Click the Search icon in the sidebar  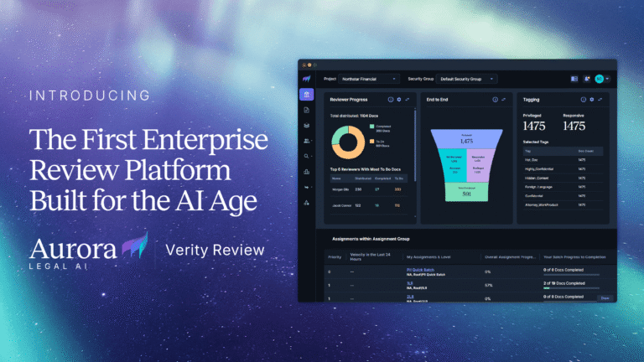[x=307, y=156]
